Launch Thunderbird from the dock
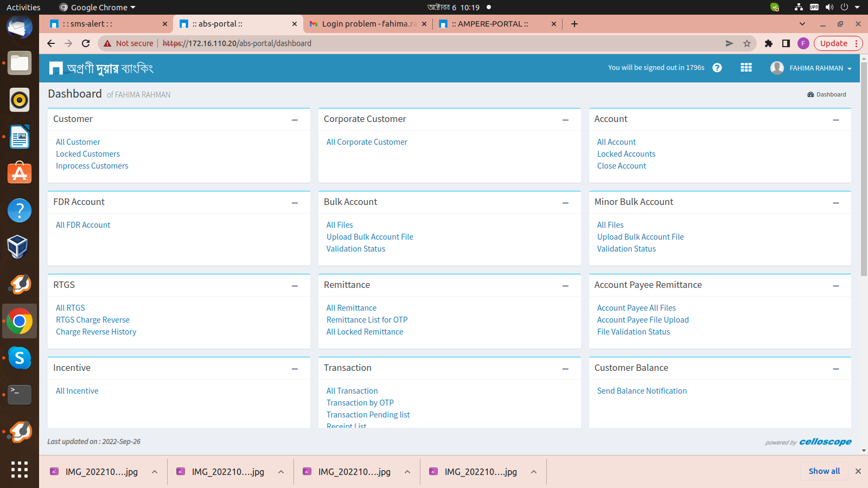The height and width of the screenshot is (488, 868). point(20,27)
